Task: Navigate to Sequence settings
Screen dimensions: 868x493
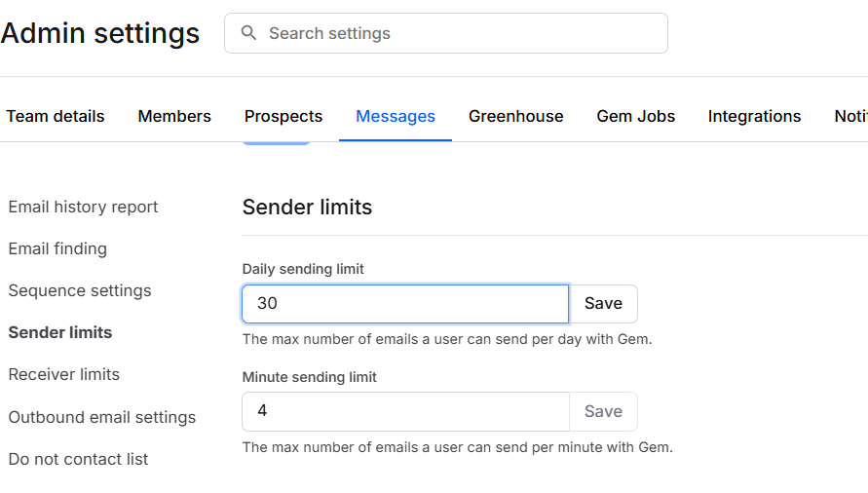Action: [80, 290]
